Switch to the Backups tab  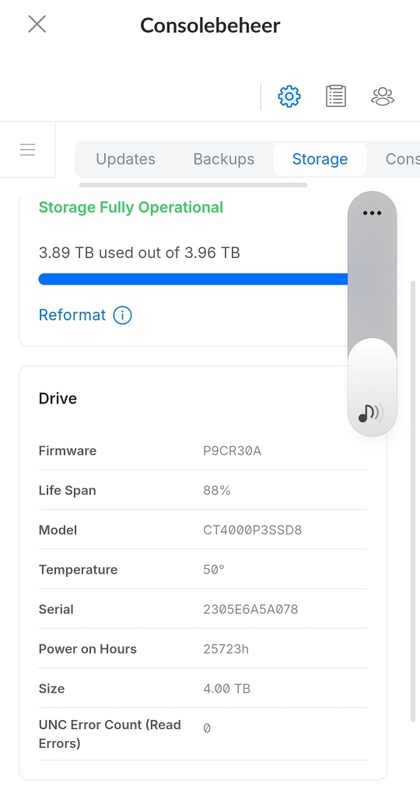(224, 159)
